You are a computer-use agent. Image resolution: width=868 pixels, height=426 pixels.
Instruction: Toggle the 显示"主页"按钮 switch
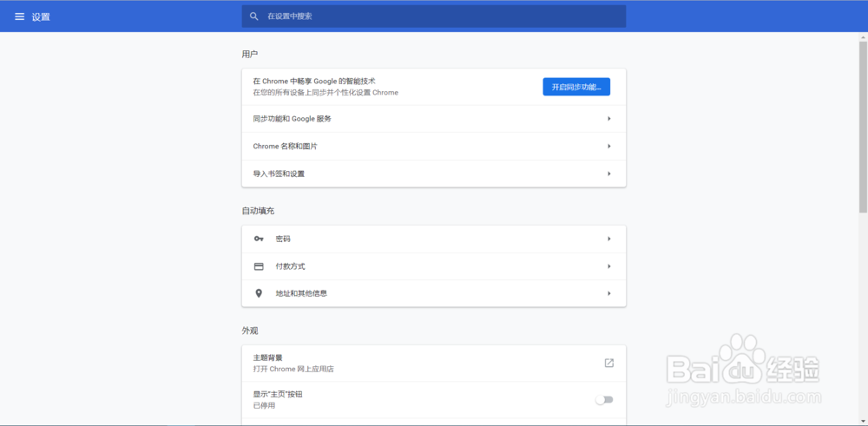[604, 399]
